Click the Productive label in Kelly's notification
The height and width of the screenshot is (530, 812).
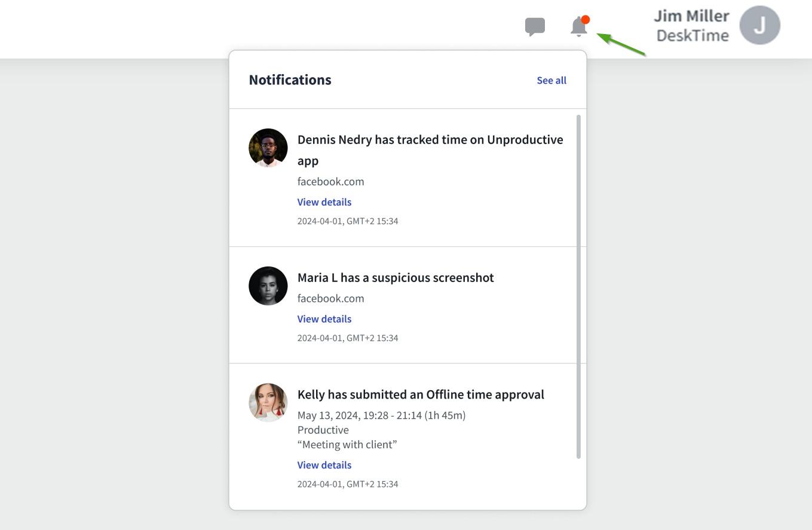pos(323,430)
